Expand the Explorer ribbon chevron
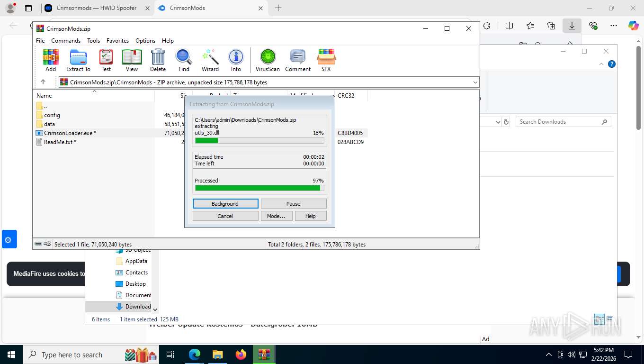This screenshot has width=644, height=364. [602, 64]
